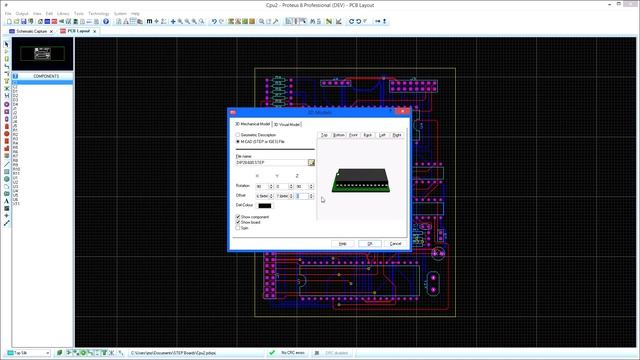
Task: Select the Via mode tool
Action: [7, 73]
